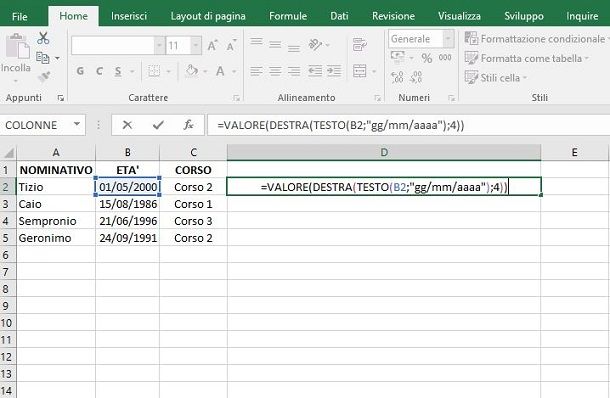Image resolution: width=610 pixels, height=398 pixels.
Task: Open the File tab
Action: point(19,16)
